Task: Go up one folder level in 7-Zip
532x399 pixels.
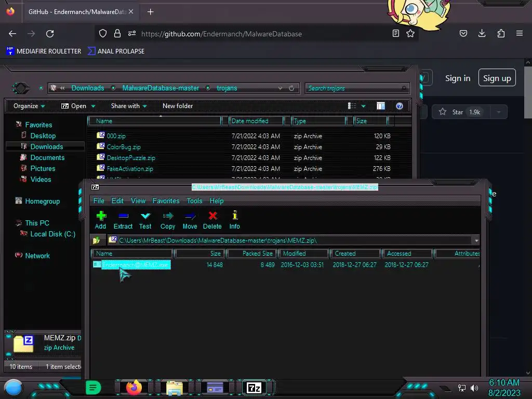Action: (96, 241)
